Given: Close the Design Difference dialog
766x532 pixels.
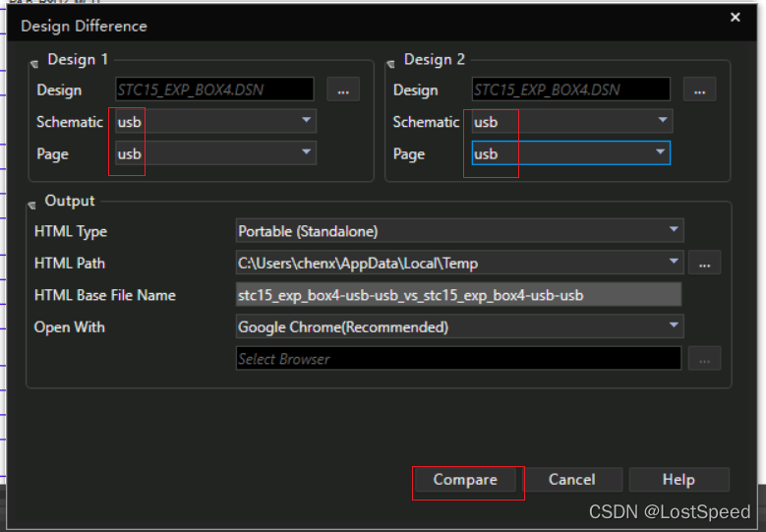Looking at the screenshot, I should [736, 17].
